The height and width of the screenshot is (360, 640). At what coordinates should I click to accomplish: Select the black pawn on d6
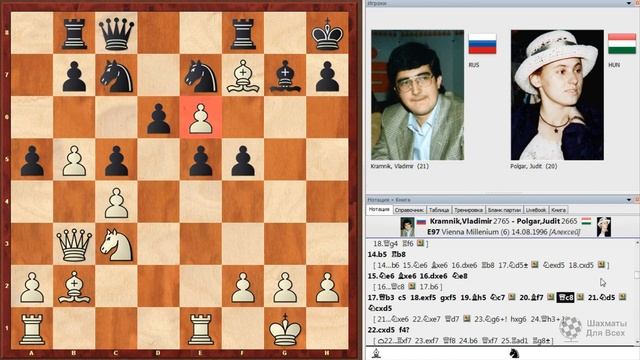coord(158,118)
